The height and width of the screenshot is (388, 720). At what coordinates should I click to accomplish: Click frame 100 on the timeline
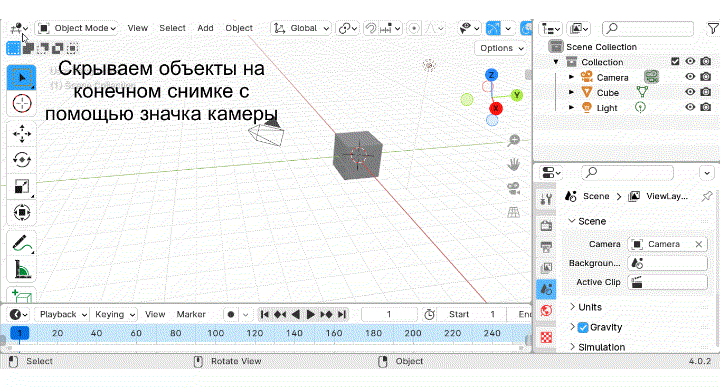(215, 333)
